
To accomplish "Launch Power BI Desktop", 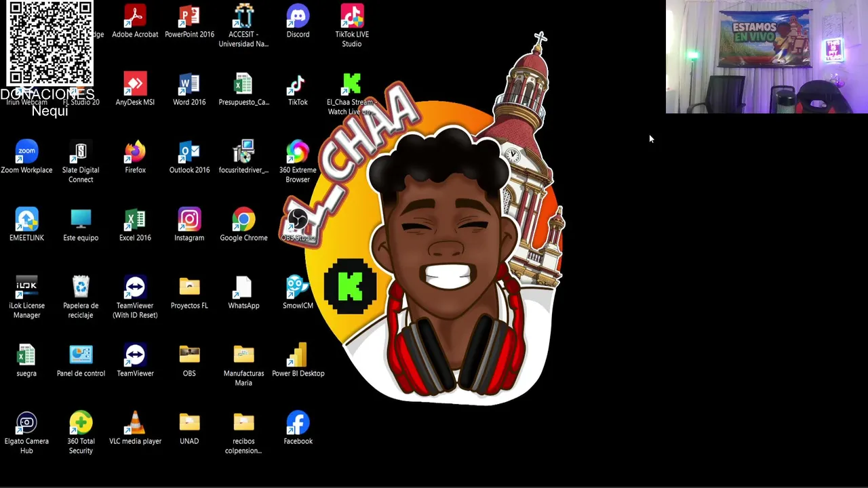I will tap(298, 361).
